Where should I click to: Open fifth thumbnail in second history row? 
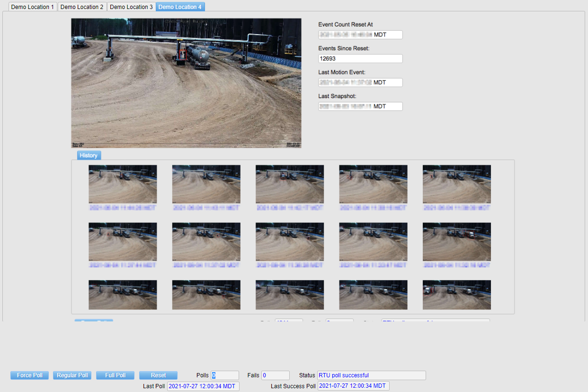(457, 242)
